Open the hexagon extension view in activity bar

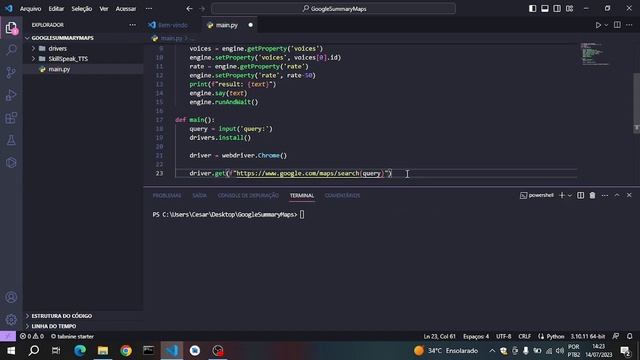pos(11,162)
